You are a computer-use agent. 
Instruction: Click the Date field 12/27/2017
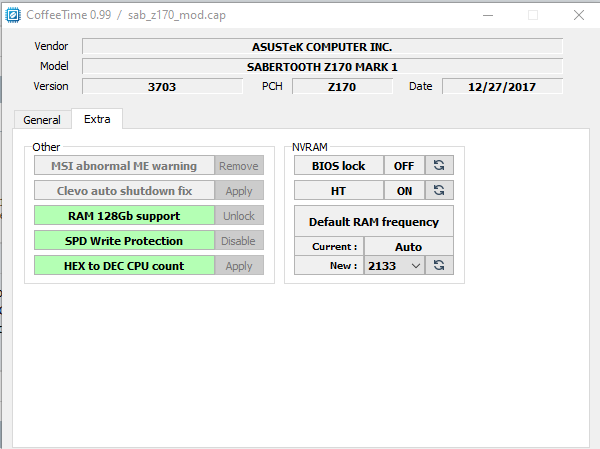(502, 86)
